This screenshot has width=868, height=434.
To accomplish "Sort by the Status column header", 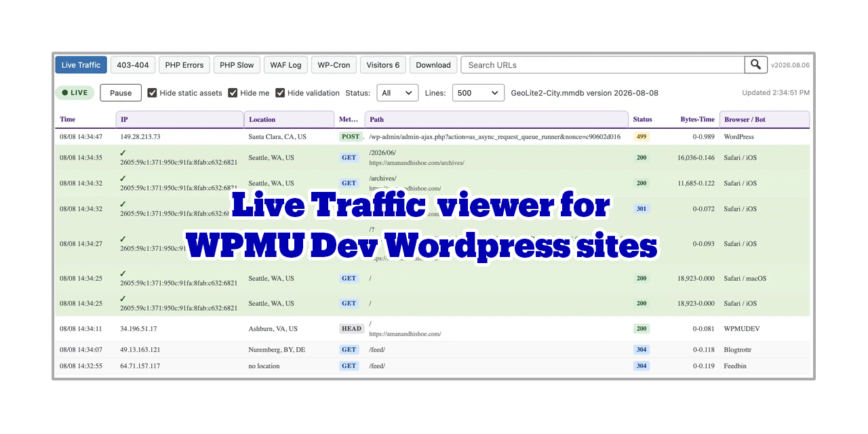I will 642,119.
